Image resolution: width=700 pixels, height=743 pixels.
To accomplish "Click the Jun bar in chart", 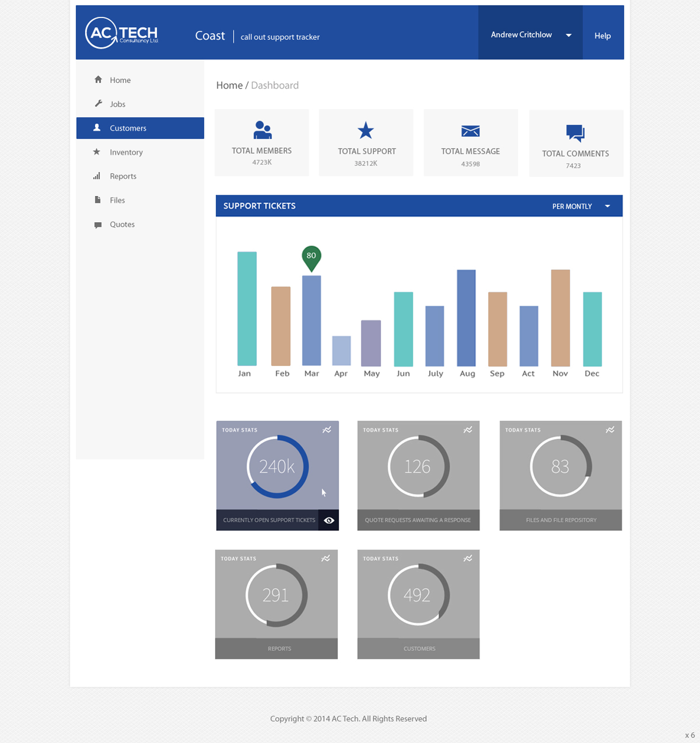I will click(x=403, y=329).
